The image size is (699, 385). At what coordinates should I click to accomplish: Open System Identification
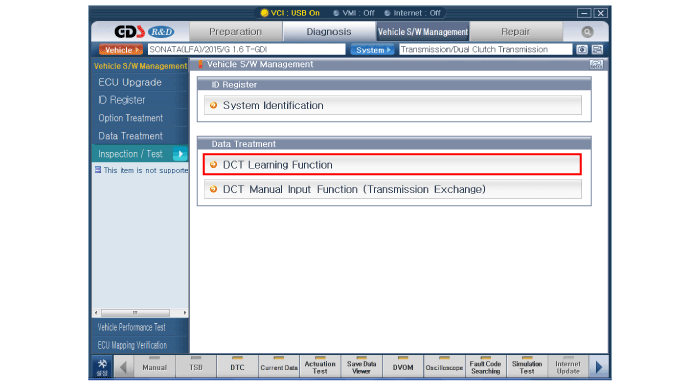click(x=393, y=106)
